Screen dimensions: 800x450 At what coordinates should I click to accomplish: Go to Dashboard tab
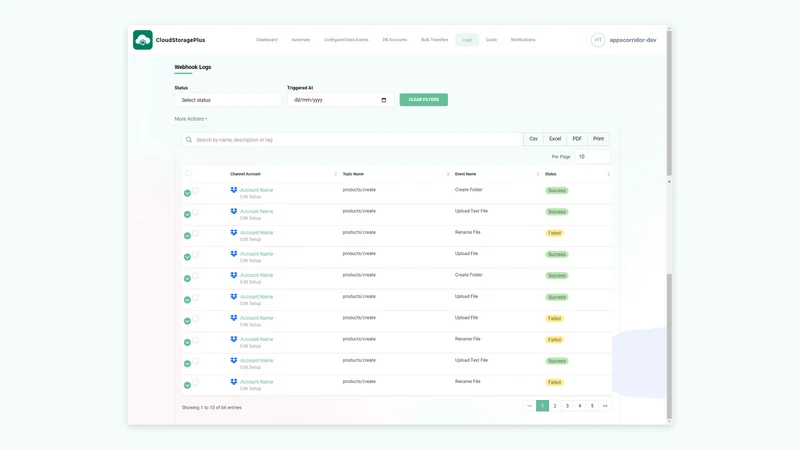[x=267, y=40]
